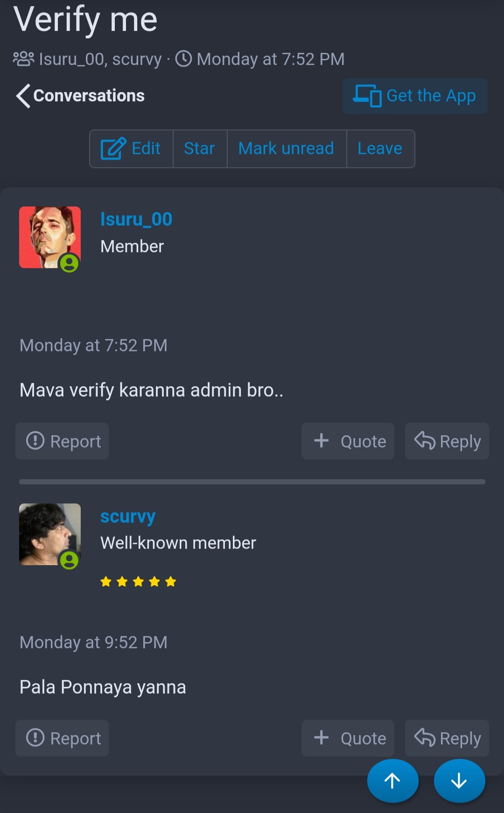Leave the conversation
The image size is (504, 813).
[380, 148]
